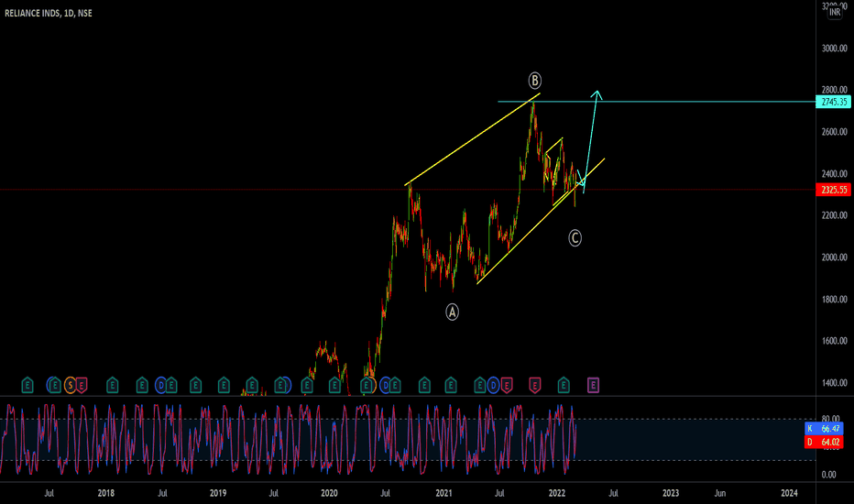This screenshot has width=854, height=504.
Task: Click the 1400.00 price axis label
Action: [835, 383]
